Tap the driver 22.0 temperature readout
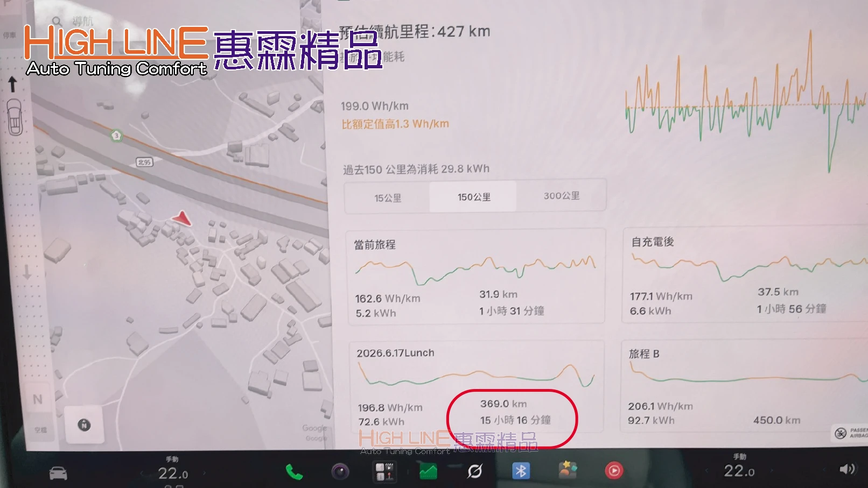This screenshot has height=488, width=868. (173, 473)
